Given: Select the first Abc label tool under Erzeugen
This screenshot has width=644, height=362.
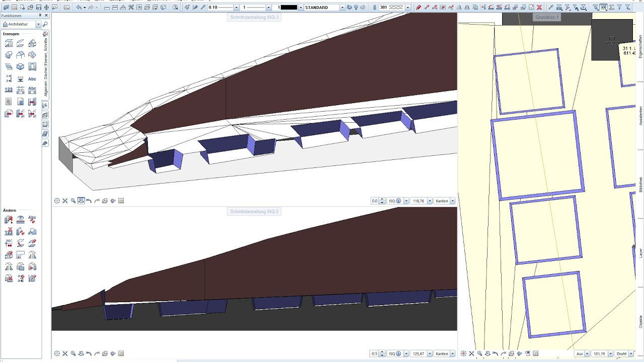Looking at the screenshot, I should 32,79.
